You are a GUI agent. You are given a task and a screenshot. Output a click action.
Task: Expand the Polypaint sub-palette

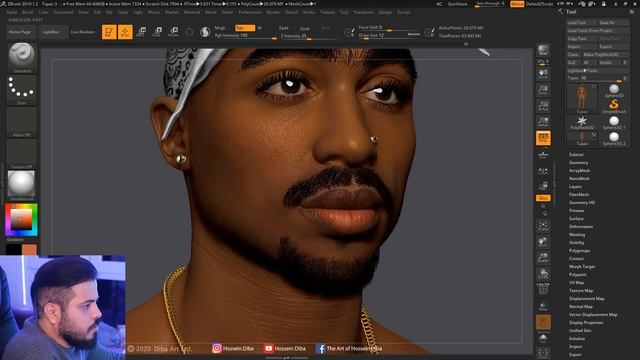point(578,275)
